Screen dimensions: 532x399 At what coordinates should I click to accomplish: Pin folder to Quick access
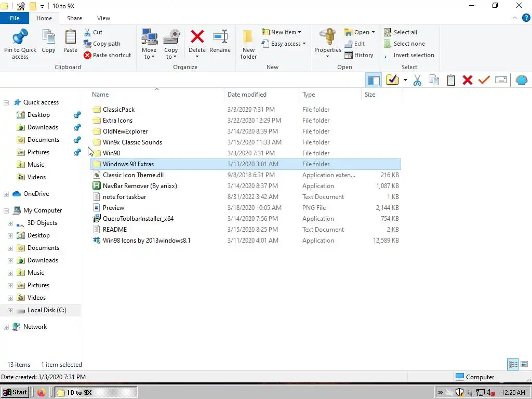(x=20, y=44)
